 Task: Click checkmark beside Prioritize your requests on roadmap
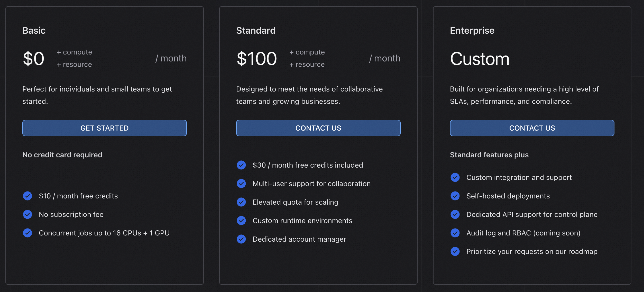[455, 251]
